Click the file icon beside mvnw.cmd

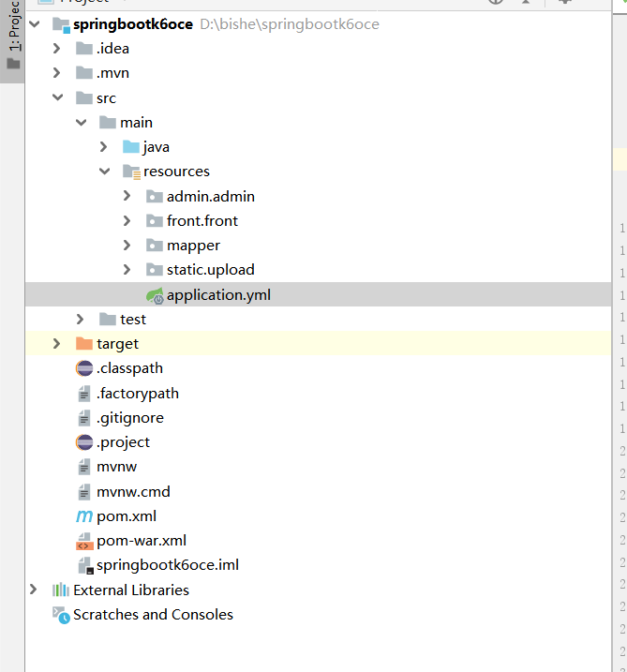(x=84, y=491)
